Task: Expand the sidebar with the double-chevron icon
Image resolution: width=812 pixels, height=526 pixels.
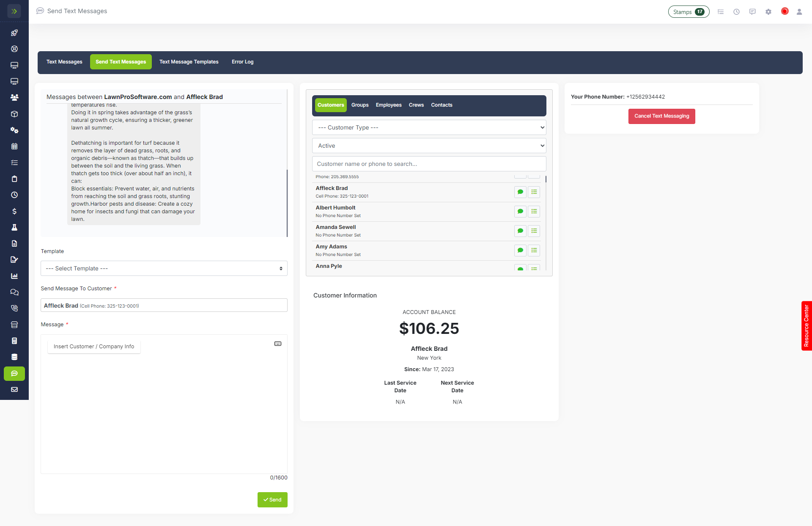Action: (x=14, y=11)
